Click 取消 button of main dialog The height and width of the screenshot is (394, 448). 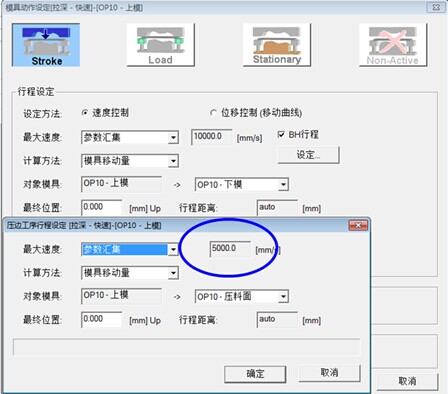click(407, 381)
